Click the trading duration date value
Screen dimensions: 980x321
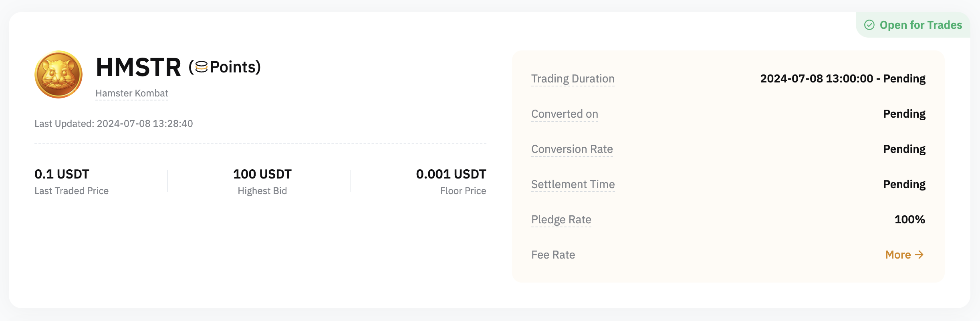pyautogui.click(x=843, y=79)
